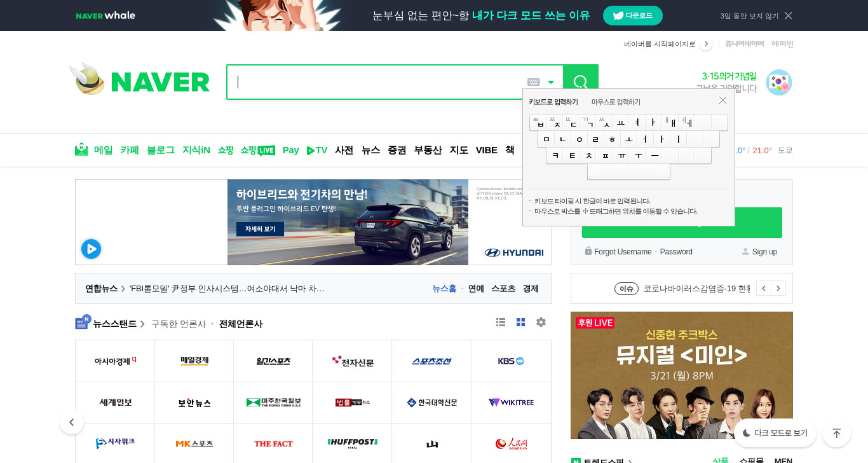Open 매일경제 publisher logo
Image resolution: width=868 pixels, height=463 pixels.
tap(194, 361)
